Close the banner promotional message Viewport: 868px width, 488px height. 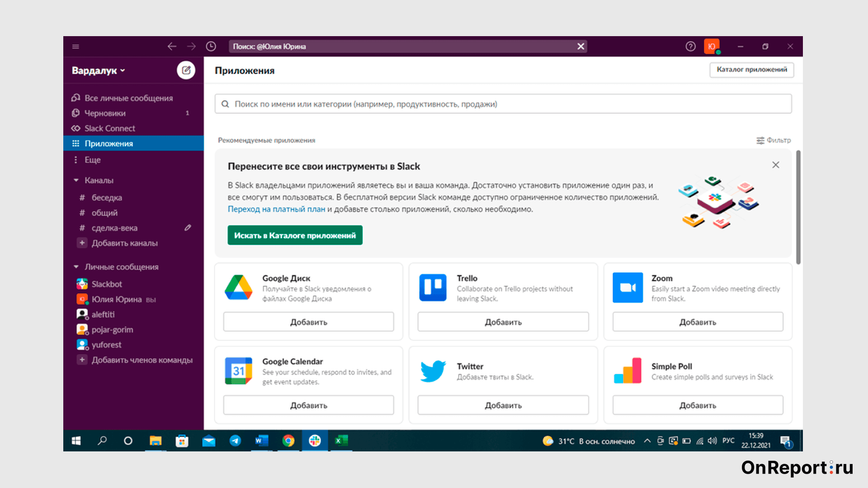tap(776, 164)
